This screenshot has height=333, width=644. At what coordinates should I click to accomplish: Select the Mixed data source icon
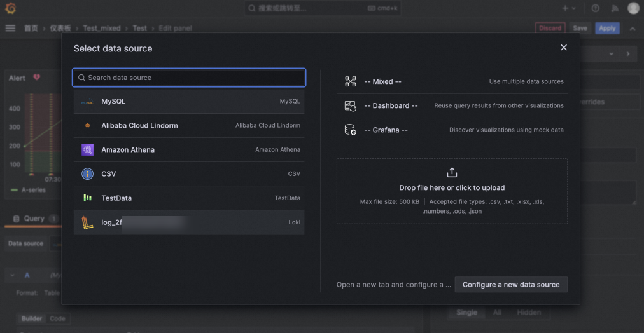click(350, 81)
